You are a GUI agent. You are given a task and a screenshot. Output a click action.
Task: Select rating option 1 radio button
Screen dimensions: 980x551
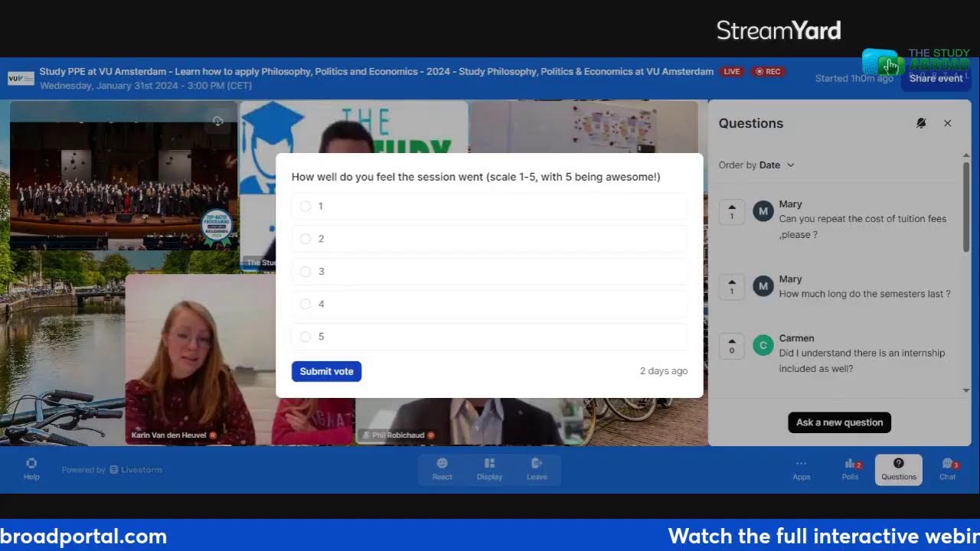305,207
